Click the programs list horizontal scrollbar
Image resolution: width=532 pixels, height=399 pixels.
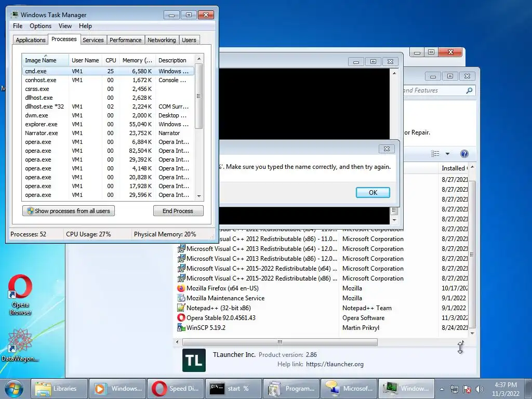coord(280,342)
